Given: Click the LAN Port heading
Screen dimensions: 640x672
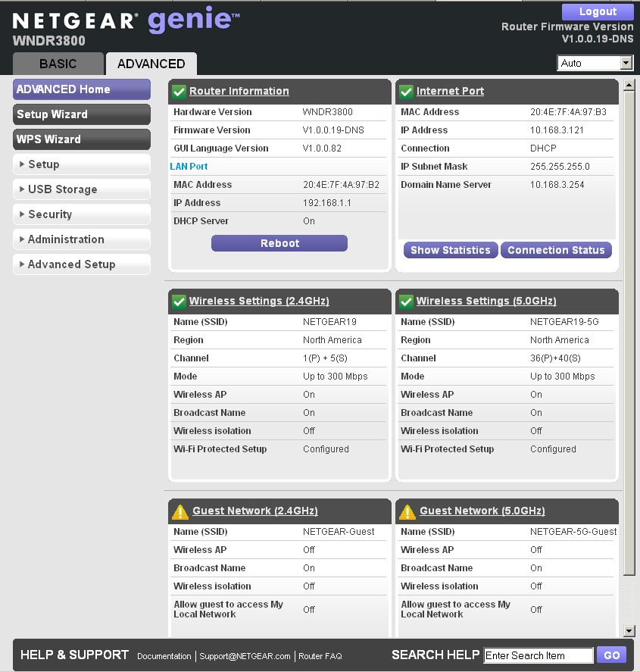Looking at the screenshot, I should (x=189, y=166).
